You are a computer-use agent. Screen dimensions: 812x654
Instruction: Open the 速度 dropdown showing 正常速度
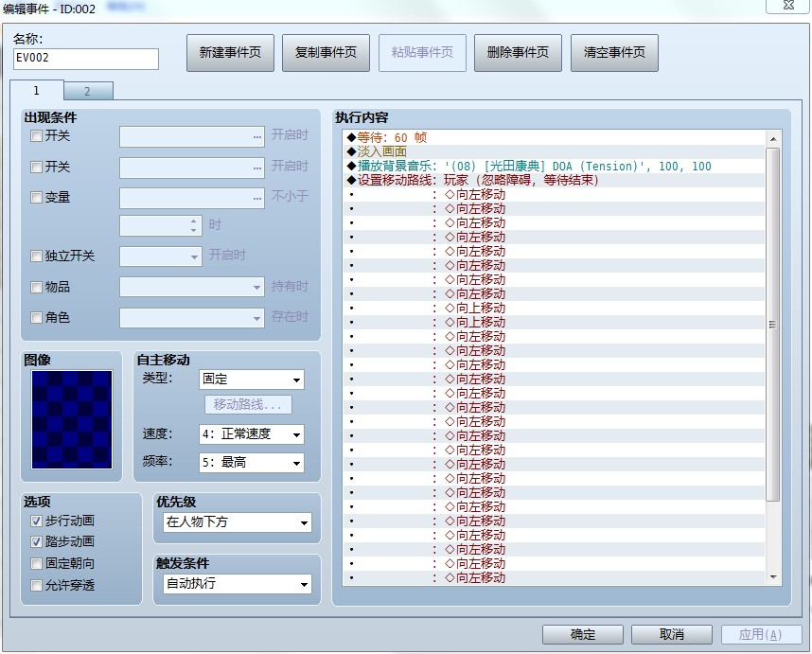pyautogui.click(x=252, y=434)
